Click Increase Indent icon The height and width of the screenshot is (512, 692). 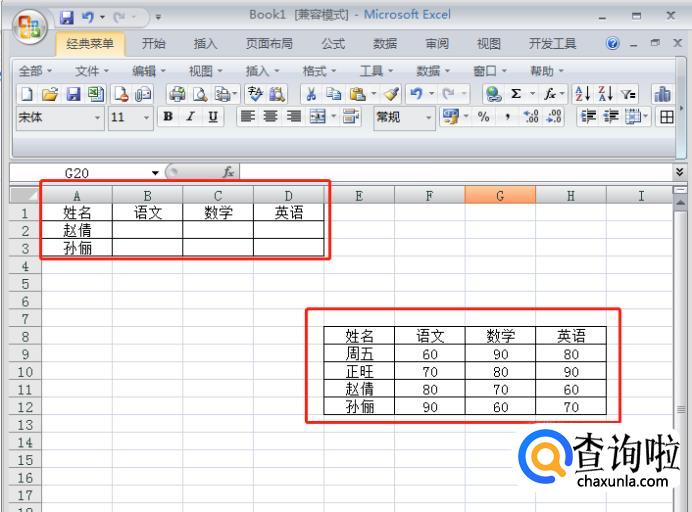(x=611, y=117)
